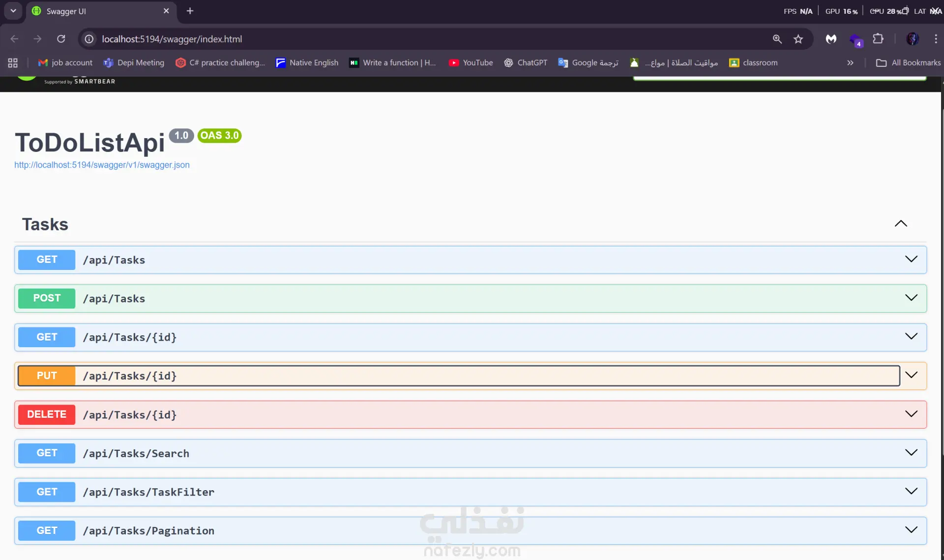944x560 pixels.
Task: Bookmark page with the star icon
Action: (798, 39)
